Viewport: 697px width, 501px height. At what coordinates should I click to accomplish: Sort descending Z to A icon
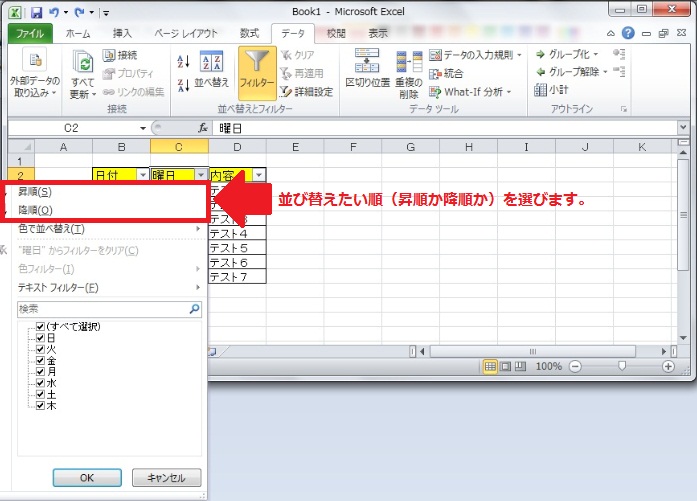click(184, 84)
